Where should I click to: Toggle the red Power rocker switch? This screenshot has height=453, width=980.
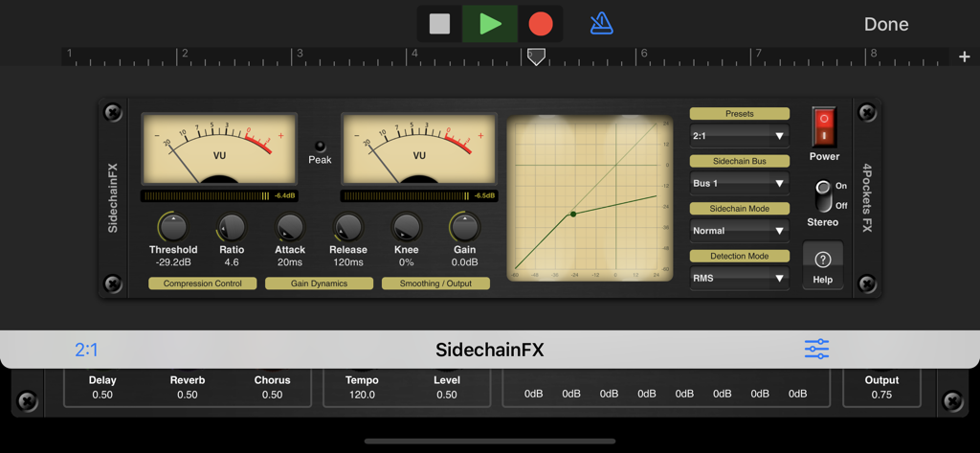tap(824, 127)
